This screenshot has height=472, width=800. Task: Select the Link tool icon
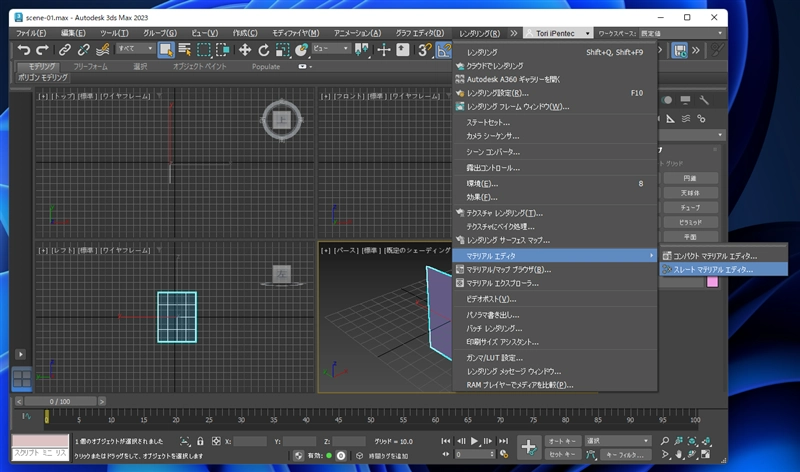(65, 49)
